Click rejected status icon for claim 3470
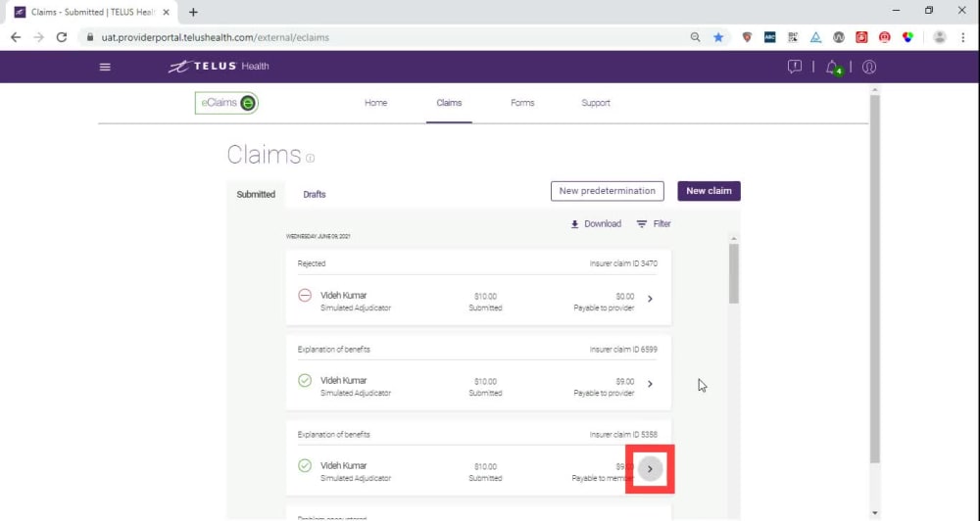Image resolution: width=980 pixels, height=521 pixels. pos(305,295)
